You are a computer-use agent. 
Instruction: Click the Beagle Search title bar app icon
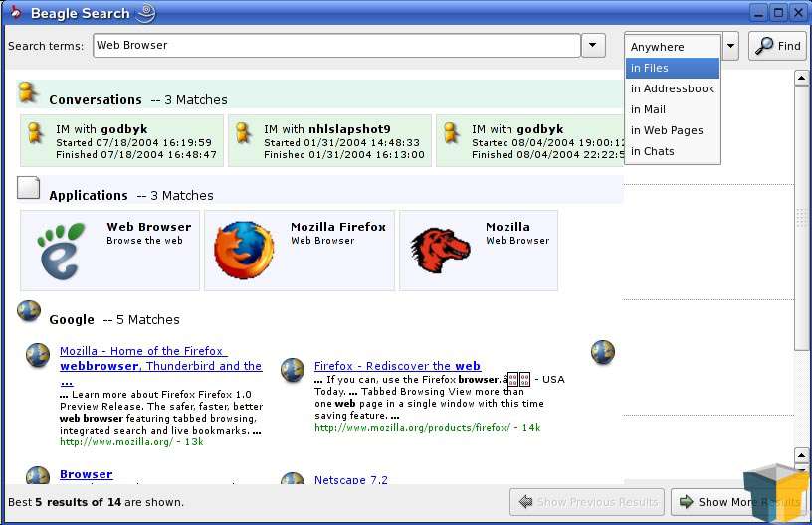pos(16,12)
